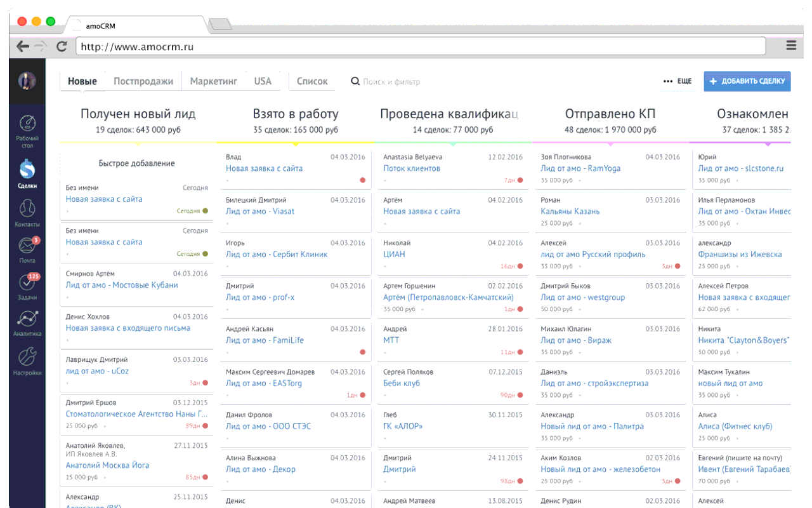Click the Отправлено КП column header
Image resolution: width=812 pixels, height=508 pixels.
tap(610, 114)
